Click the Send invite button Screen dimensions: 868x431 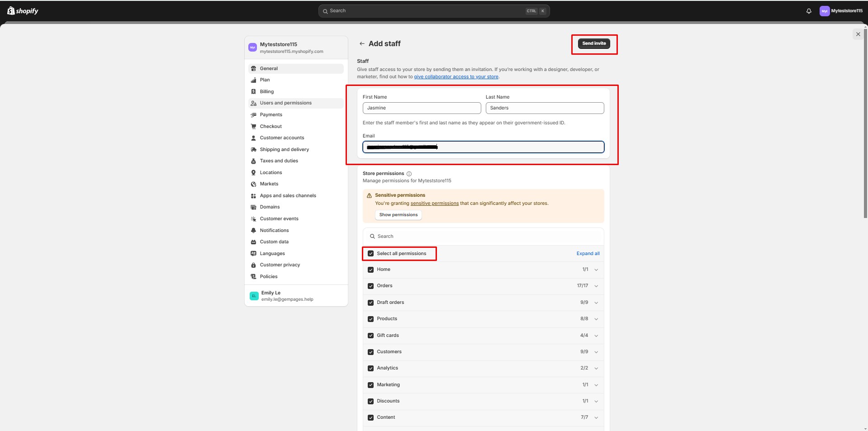594,43
